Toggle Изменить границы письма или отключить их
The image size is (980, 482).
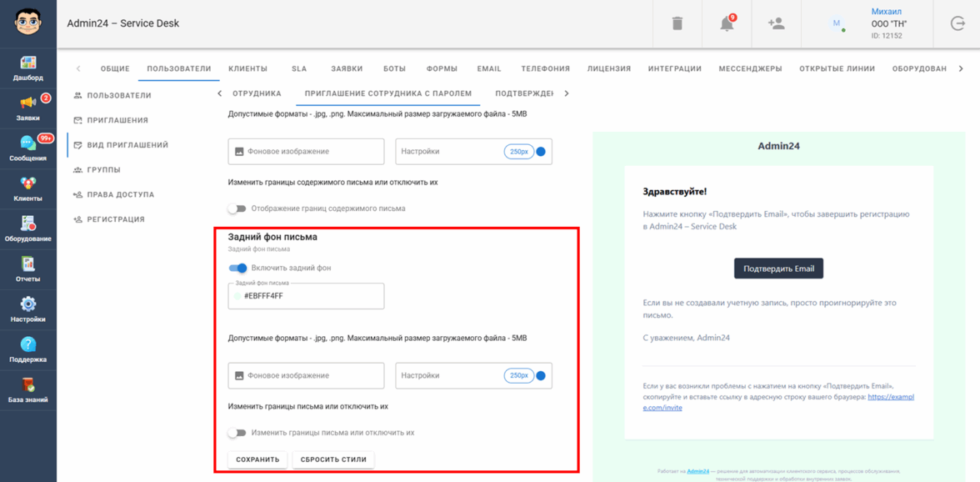point(237,433)
